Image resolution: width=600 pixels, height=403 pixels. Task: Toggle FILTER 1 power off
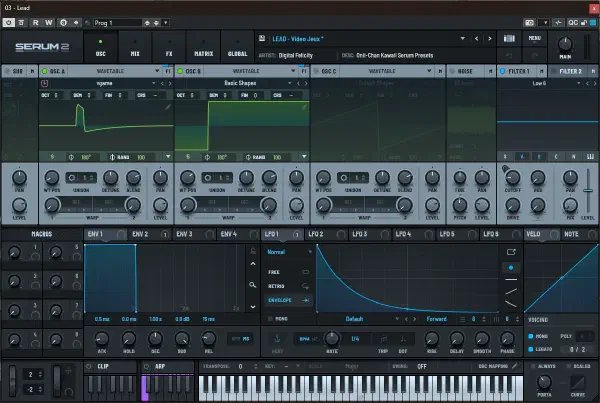point(502,71)
